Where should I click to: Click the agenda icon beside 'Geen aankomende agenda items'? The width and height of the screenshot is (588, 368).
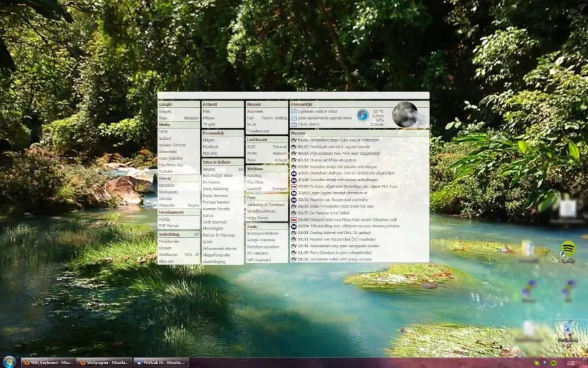[x=293, y=118]
